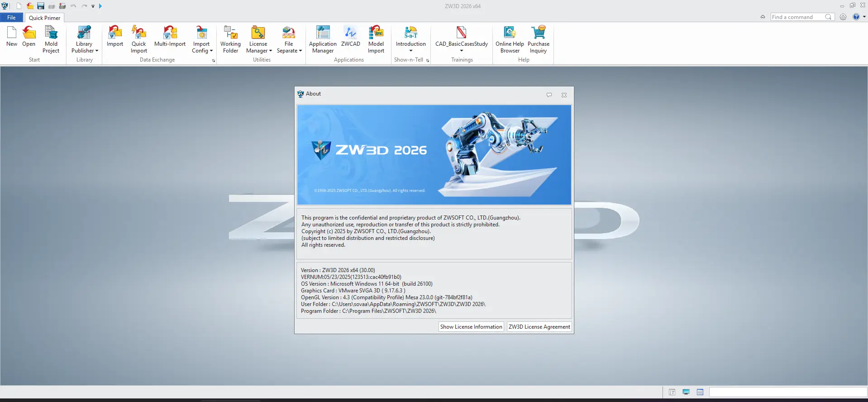Collapse the ribbon with the chevron
This screenshot has height=402, width=868.
click(763, 17)
